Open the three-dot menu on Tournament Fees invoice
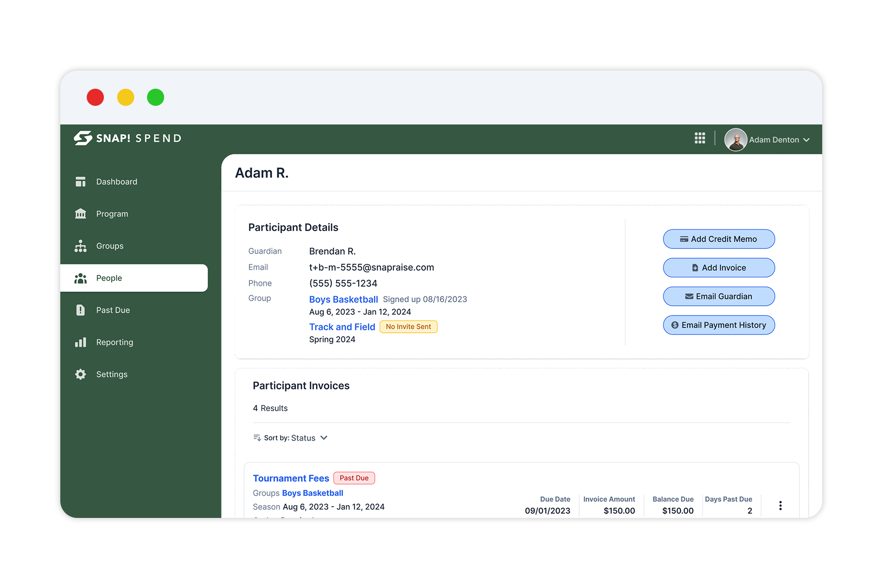Image resolution: width=882 pixels, height=588 pixels. pos(780,505)
